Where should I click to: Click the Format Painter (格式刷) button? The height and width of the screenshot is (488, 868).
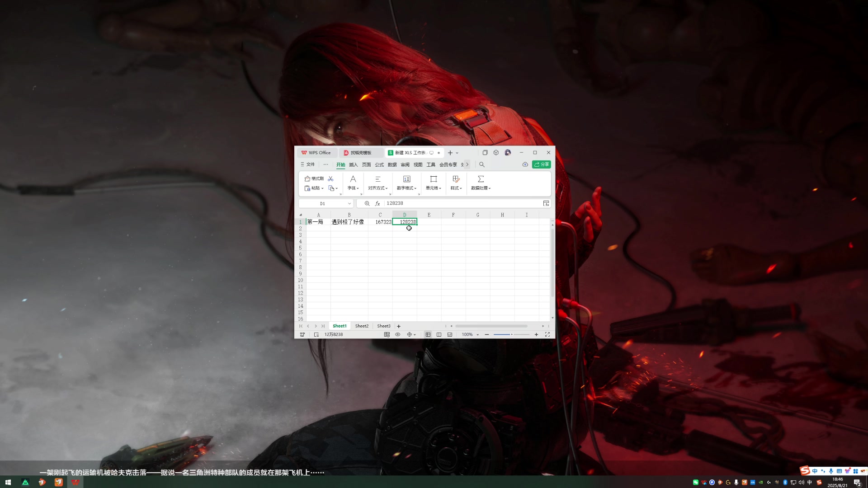(314, 178)
